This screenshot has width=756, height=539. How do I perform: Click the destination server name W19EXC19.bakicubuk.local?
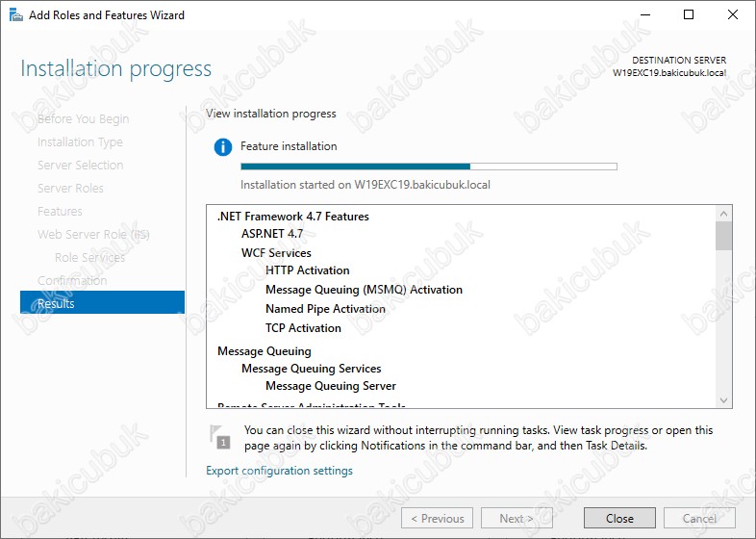(x=669, y=73)
